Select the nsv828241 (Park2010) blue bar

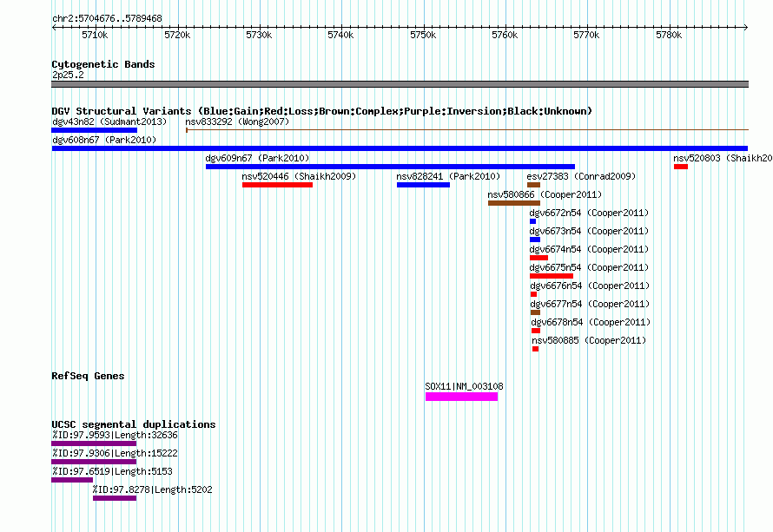tap(424, 185)
